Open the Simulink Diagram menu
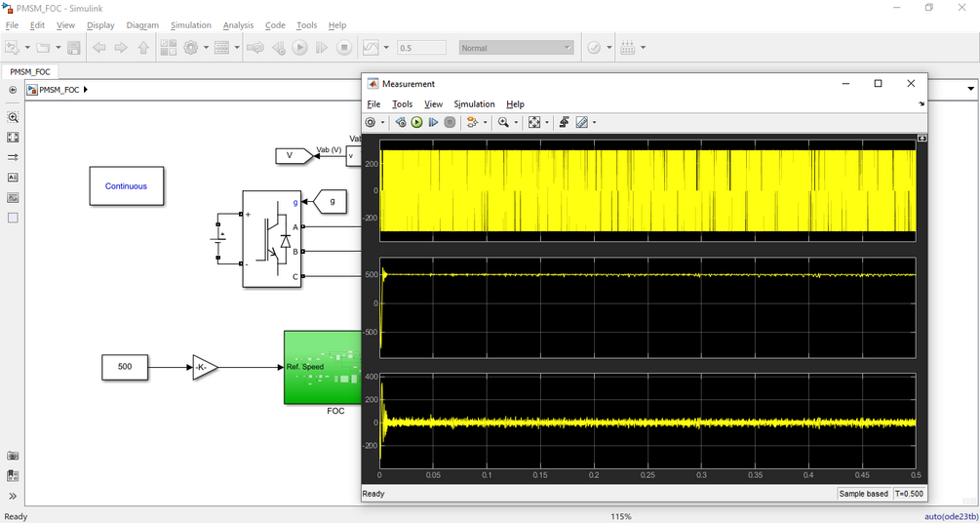 coord(142,25)
